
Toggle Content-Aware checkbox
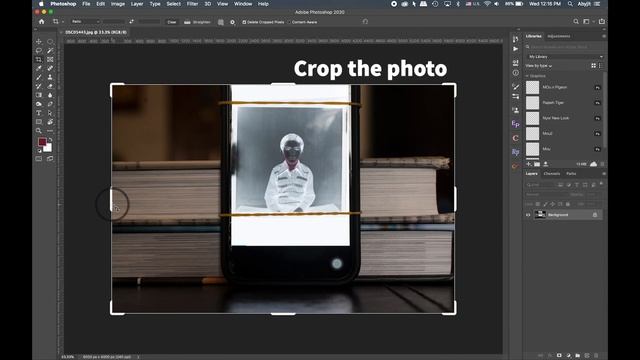(289, 22)
